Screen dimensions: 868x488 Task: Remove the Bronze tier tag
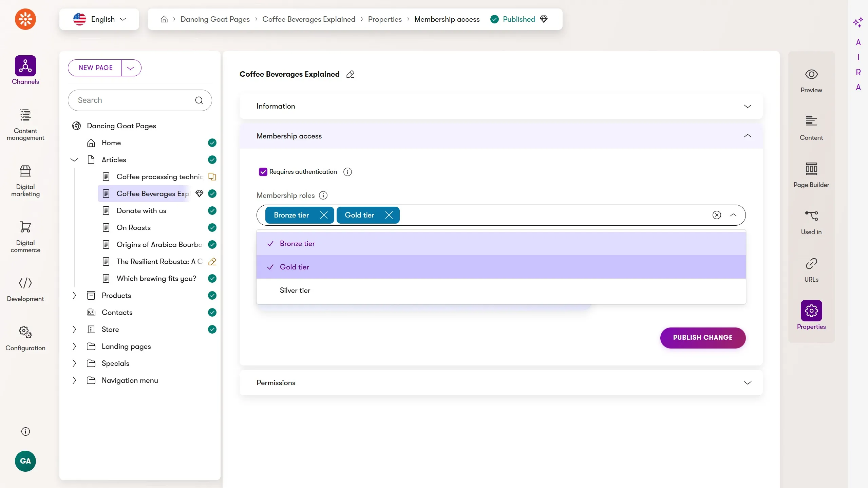324,215
